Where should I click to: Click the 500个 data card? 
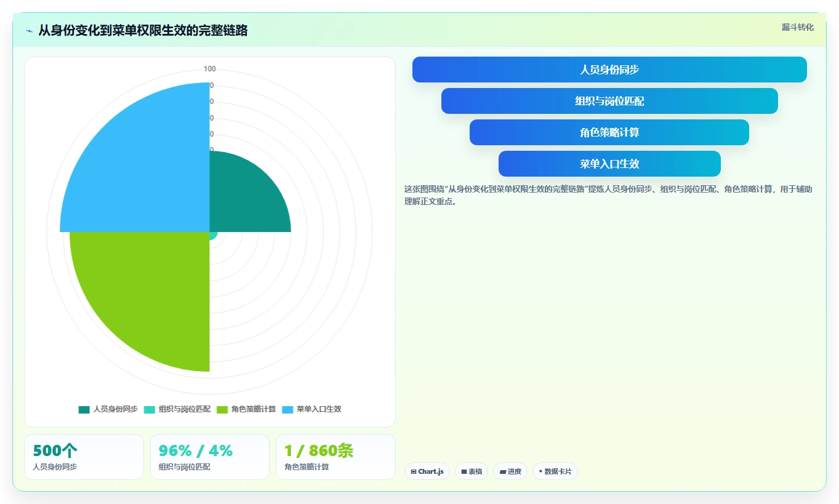pos(84,457)
